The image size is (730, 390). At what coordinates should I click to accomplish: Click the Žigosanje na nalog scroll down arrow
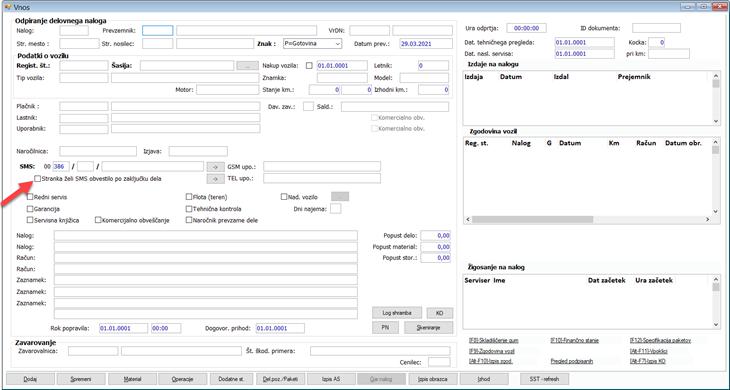click(x=716, y=324)
